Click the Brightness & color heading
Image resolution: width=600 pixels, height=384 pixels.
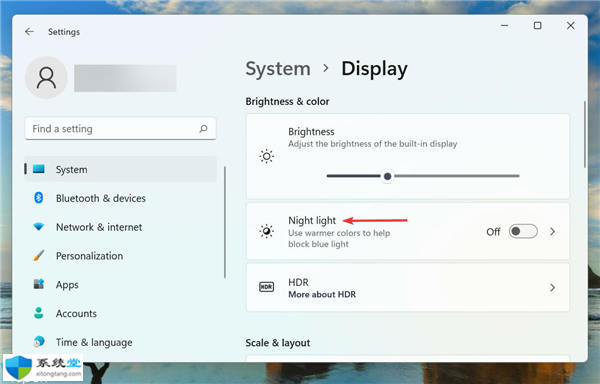pyautogui.click(x=287, y=101)
